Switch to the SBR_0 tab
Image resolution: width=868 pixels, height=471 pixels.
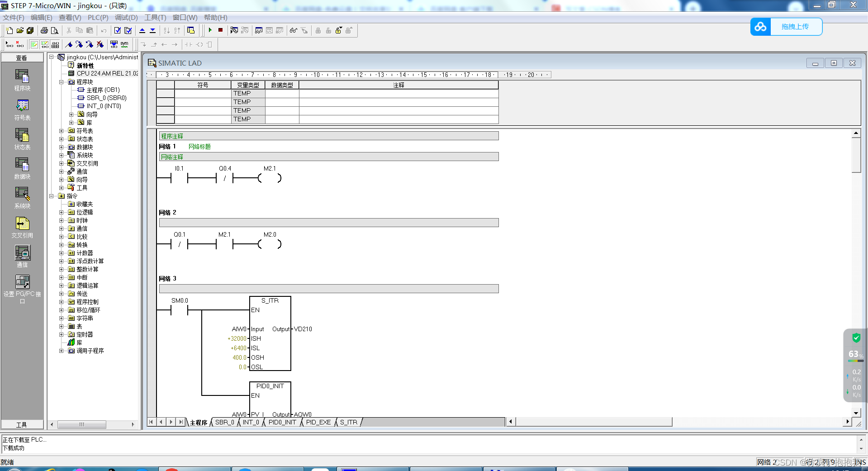[224, 422]
